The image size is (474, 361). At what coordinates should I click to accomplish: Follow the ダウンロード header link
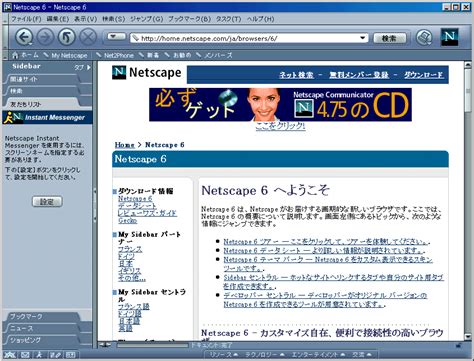(424, 75)
